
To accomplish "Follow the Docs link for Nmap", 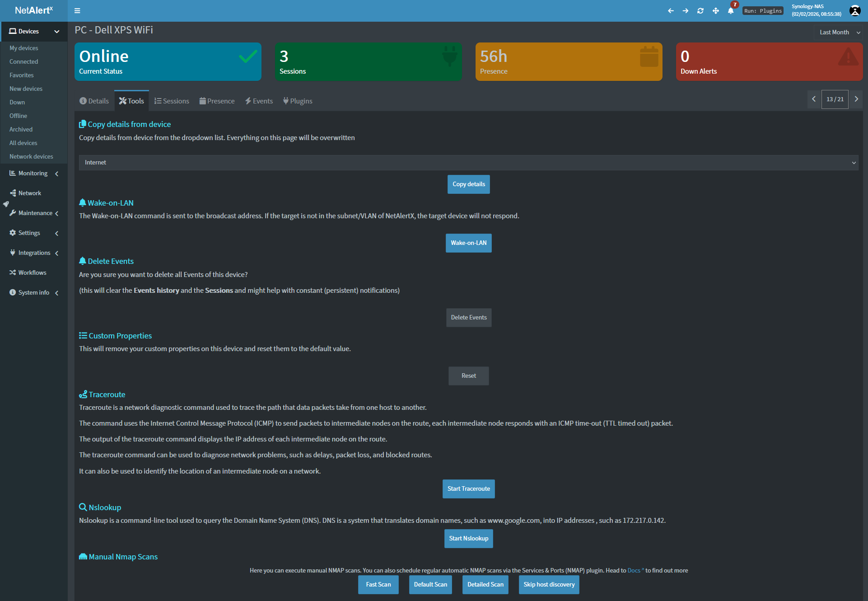I will click(x=634, y=570).
